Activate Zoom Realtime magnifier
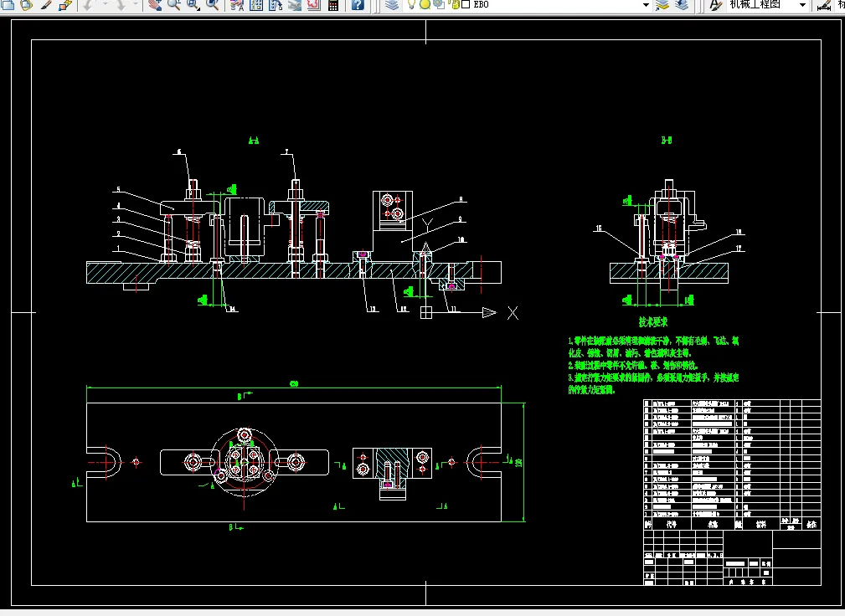 [x=173, y=5]
